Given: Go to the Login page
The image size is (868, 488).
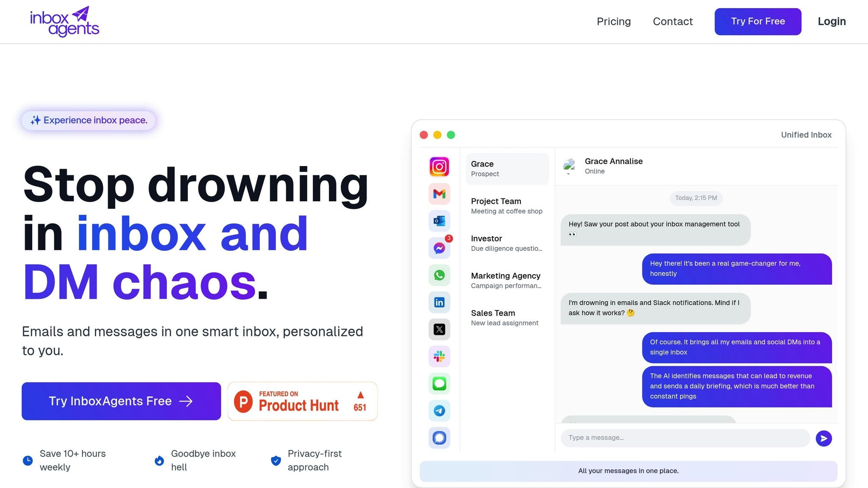Looking at the screenshot, I should point(832,21).
